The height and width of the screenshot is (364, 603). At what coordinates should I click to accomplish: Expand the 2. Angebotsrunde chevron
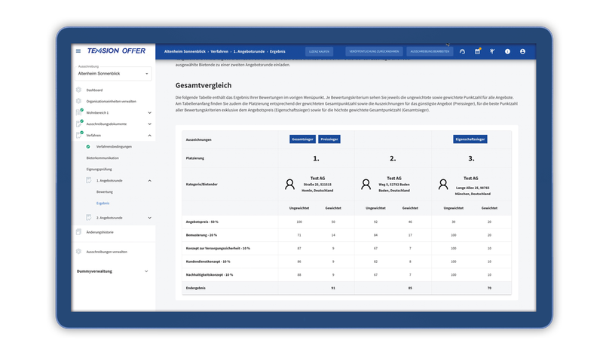149,218
